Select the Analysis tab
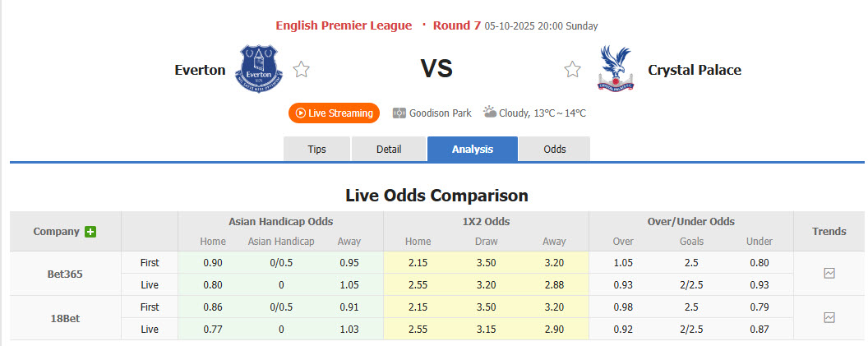This screenshot has width=868, height=346. [x=472, y=149]
